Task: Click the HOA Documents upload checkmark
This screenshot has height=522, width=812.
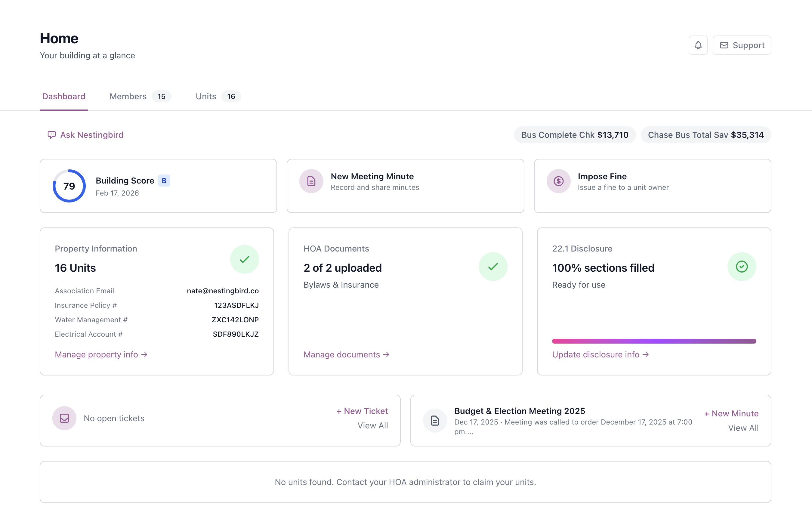Action: point(493,267)
